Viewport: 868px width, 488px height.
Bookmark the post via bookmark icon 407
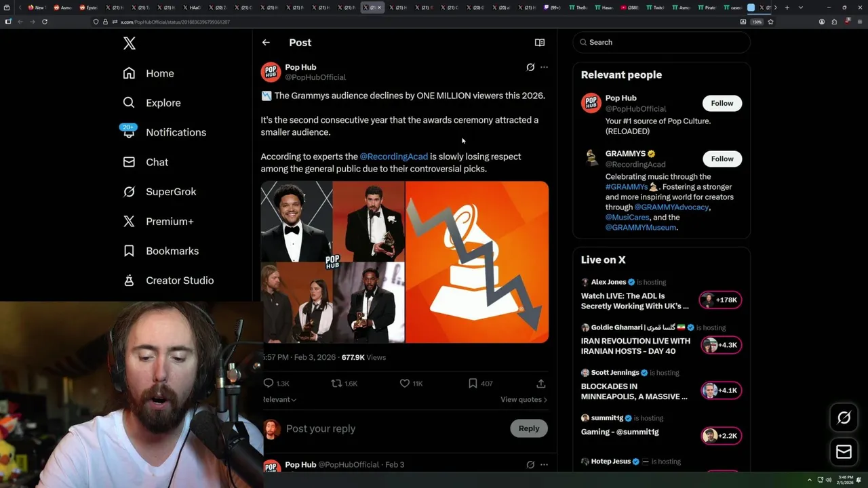point(473,383)
